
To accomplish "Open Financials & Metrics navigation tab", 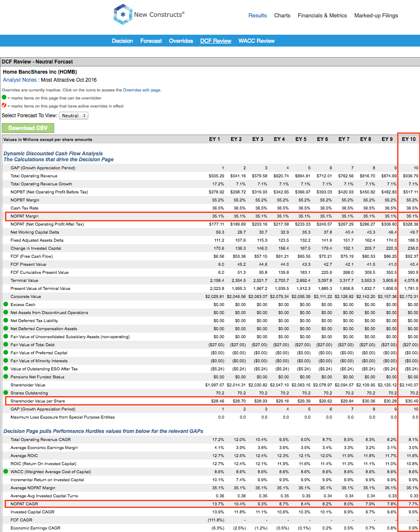I will point(322,16).
